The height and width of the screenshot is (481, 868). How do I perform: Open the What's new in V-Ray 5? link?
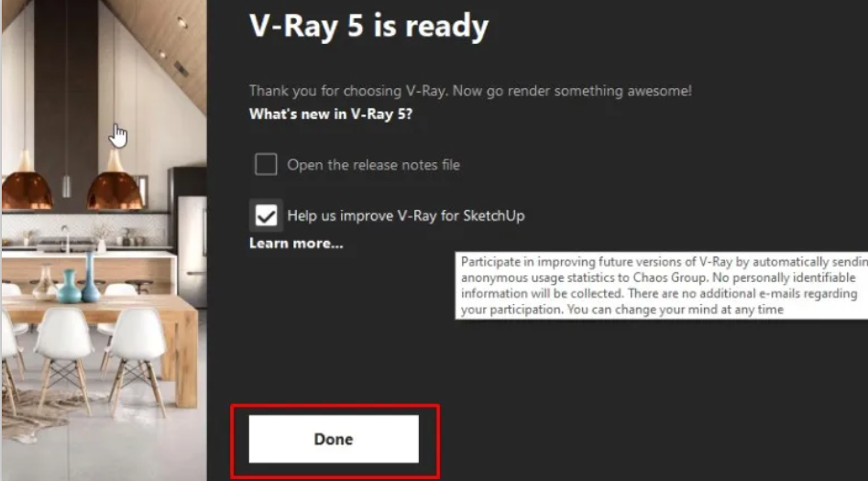(x=331, y=114)
